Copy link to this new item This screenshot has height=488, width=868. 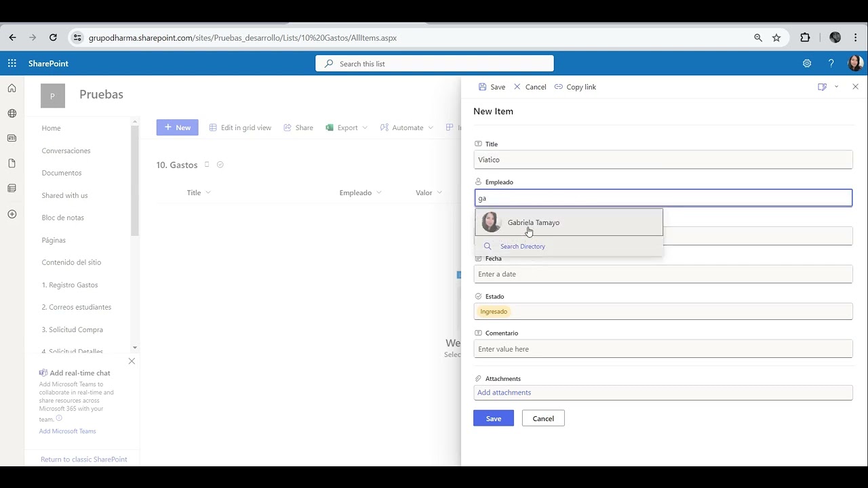pyautogui.click(x=575, y=87)
